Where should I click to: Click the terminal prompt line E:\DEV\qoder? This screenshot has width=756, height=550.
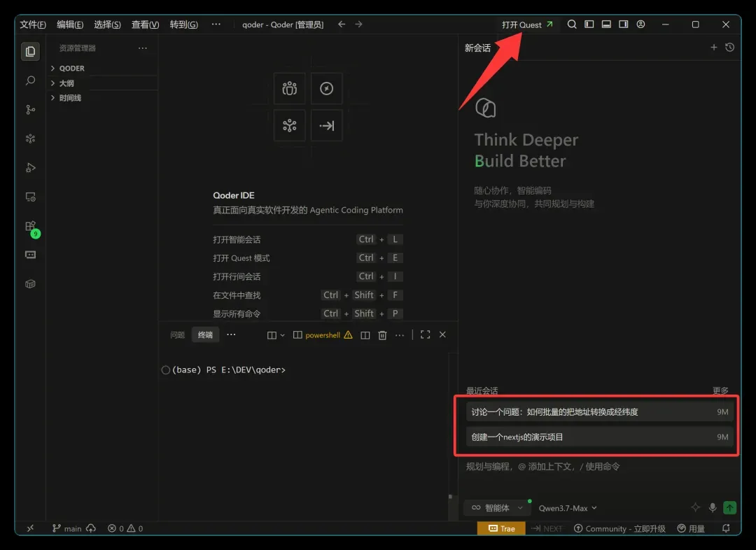[229, 369]
